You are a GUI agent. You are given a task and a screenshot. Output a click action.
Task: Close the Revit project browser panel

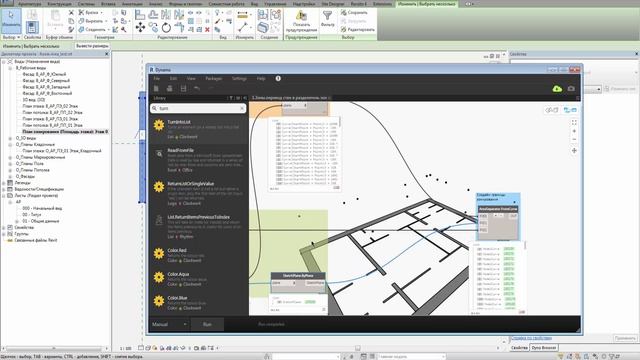point(107,54)
